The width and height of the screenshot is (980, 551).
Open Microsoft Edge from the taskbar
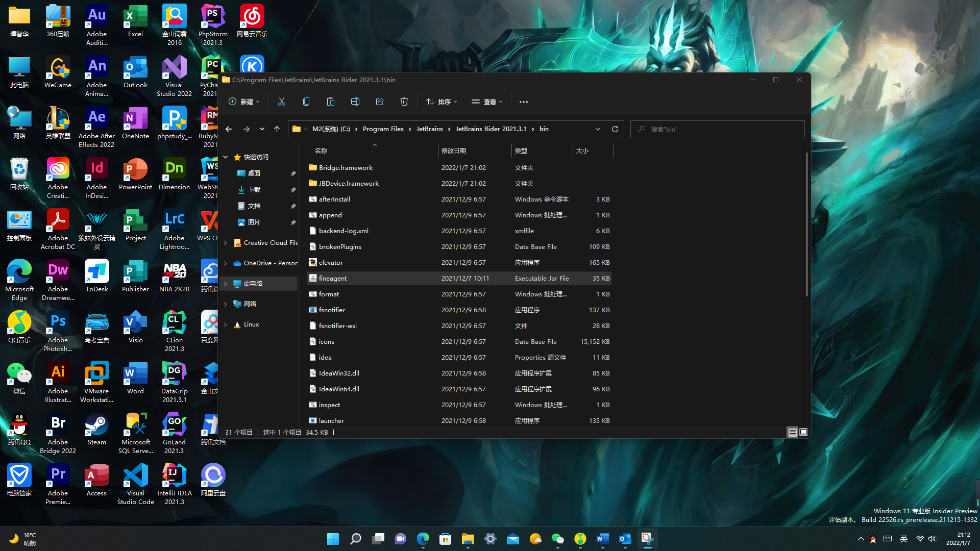point(423,539)
